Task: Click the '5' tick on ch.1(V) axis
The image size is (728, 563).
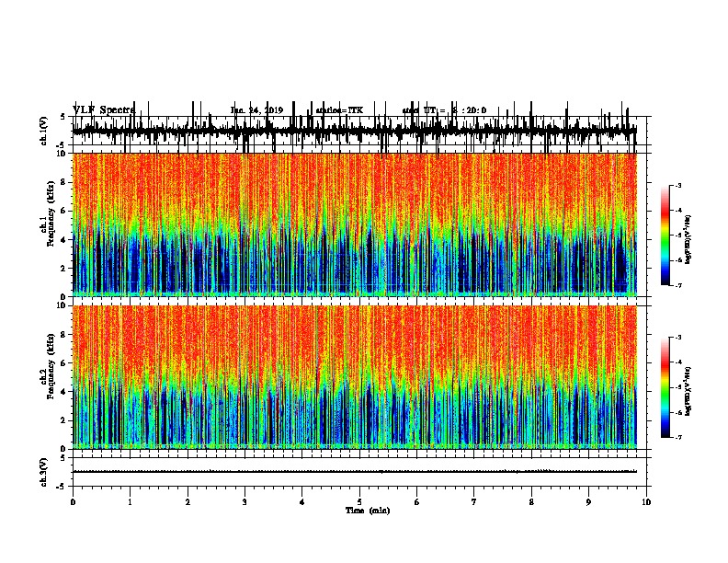Action: click(x=63, y=117)
